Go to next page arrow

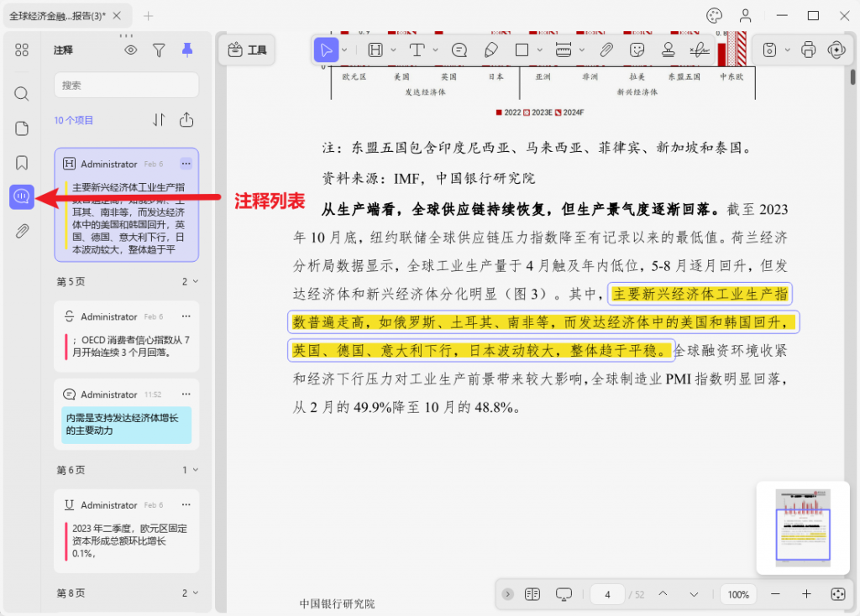coord(694,594)
